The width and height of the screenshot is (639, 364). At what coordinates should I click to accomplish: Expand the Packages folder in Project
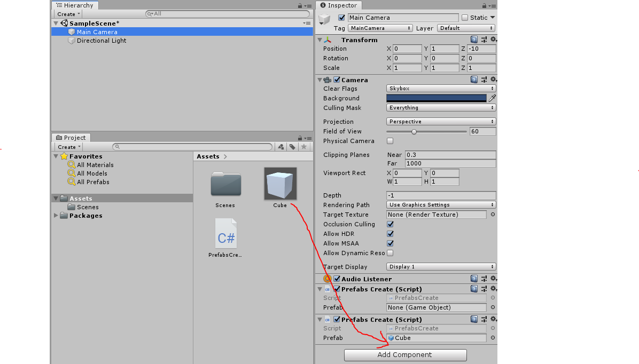56,216
